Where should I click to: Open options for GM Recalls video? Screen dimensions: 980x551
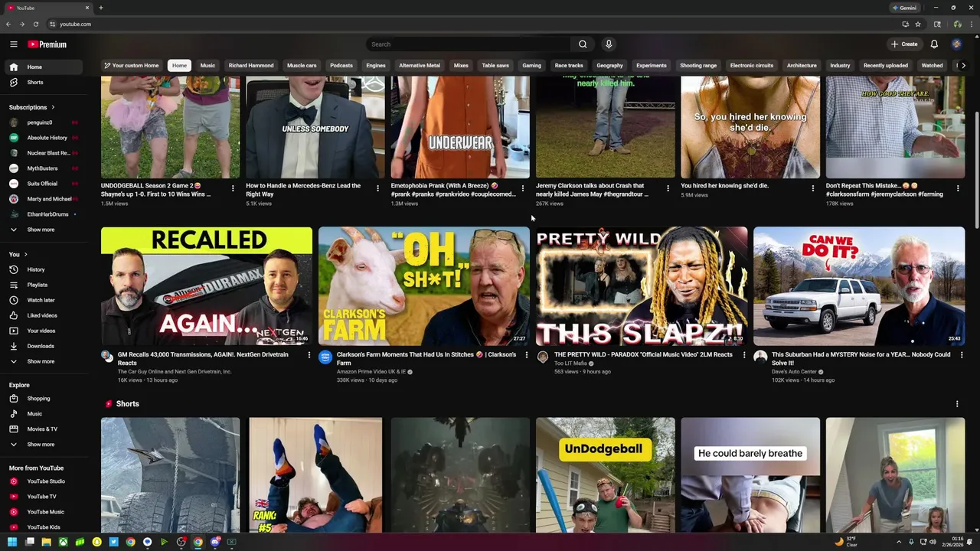[x=309, y=355]
